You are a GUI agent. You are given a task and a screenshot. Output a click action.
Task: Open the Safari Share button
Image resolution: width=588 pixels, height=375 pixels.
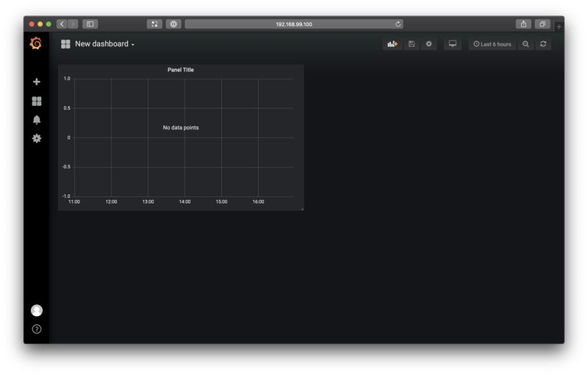[x=523, y=24]
